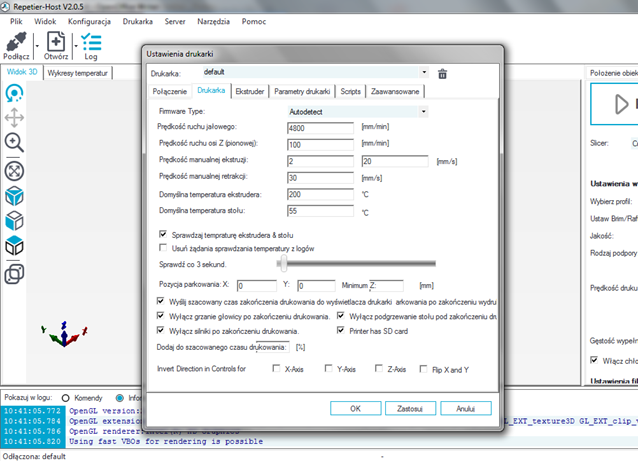This screenshot has width=638, height=461.
Task: Delete printer with trash icon
Action: click(x=442, y=74)
